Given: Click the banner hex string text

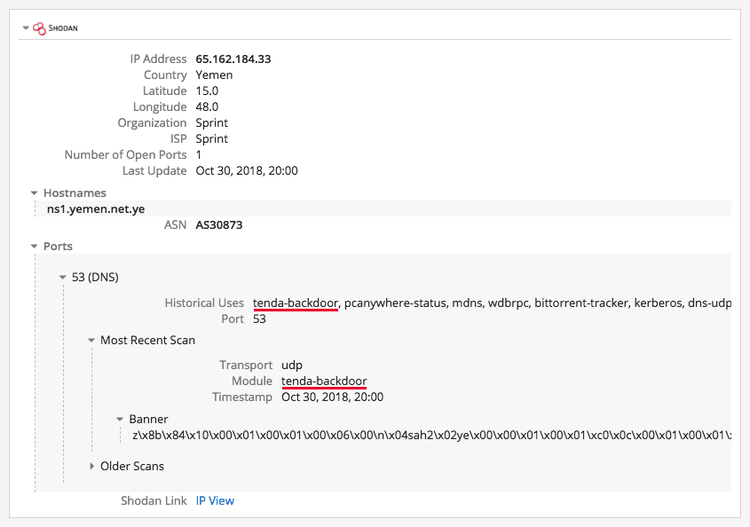Looking at the screenshot, I should point(430,435).
